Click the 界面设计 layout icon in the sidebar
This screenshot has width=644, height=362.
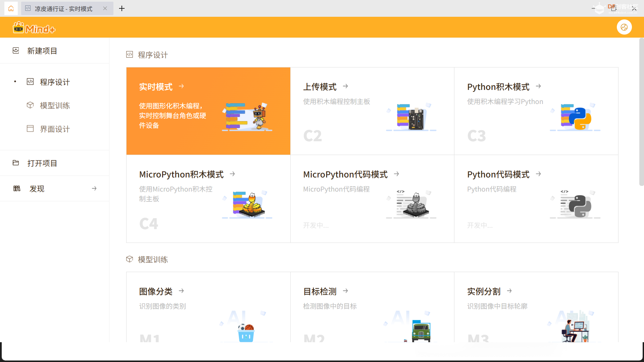pos(30,128)
